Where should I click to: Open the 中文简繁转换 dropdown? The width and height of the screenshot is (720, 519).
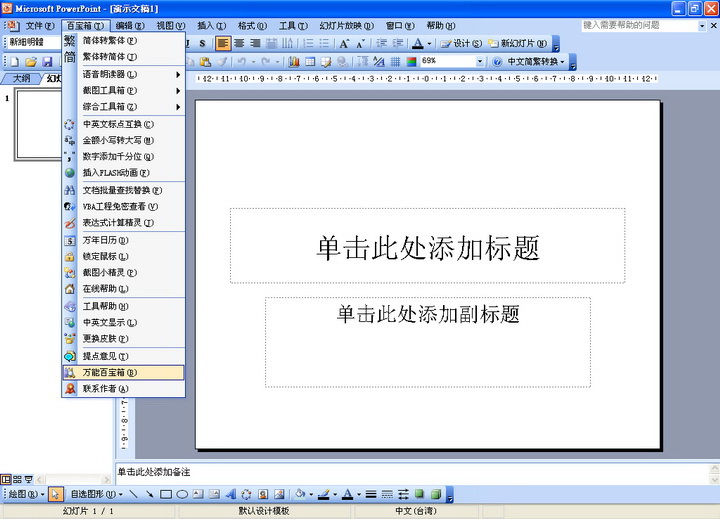(x=535, y=62)
